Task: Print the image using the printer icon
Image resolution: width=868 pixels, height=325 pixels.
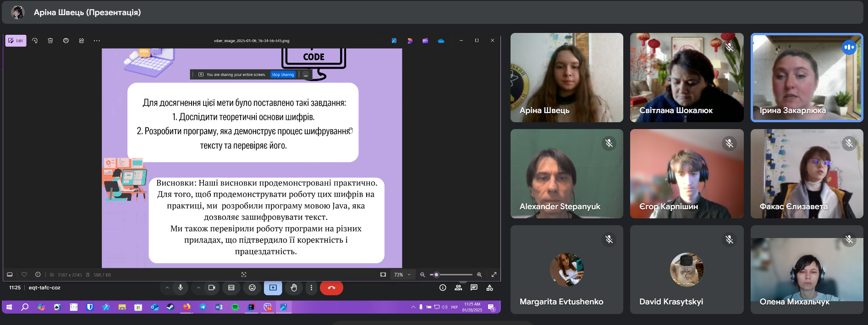Action: tap(66, 41)
